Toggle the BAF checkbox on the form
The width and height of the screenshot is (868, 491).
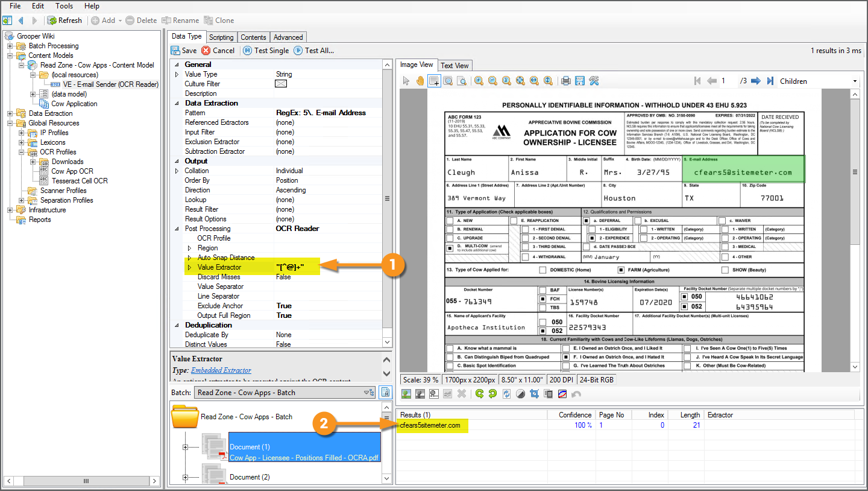(543, 290)
